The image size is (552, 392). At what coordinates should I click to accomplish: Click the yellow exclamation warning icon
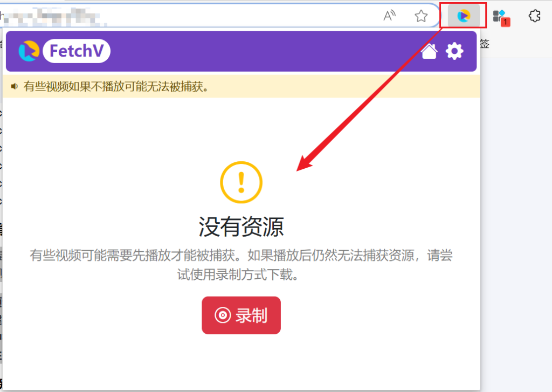click(x=241, y=183)
